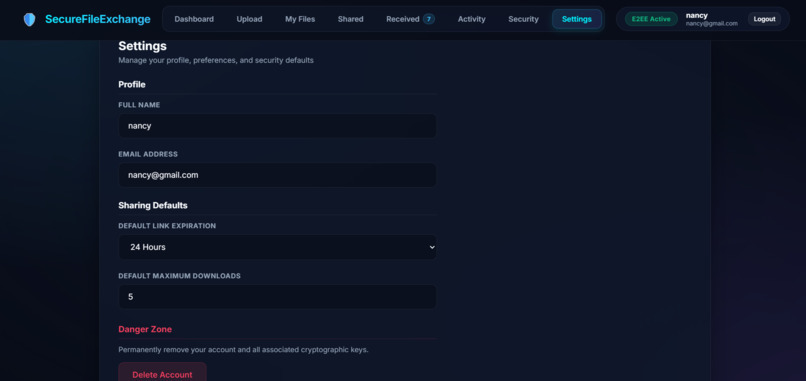Click the E2EE Active status badge
The image size is (806, 381).
coord(651,19)
